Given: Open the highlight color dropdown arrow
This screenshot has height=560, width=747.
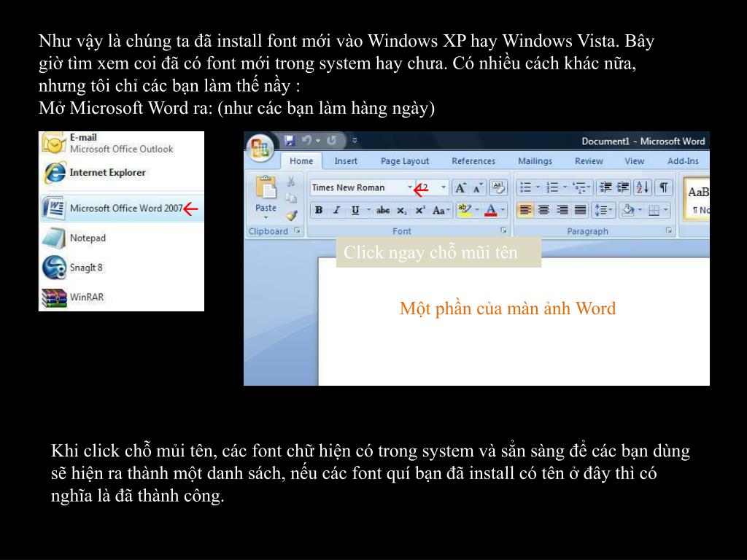Looking at the screenshot, I should click(477, 210).
